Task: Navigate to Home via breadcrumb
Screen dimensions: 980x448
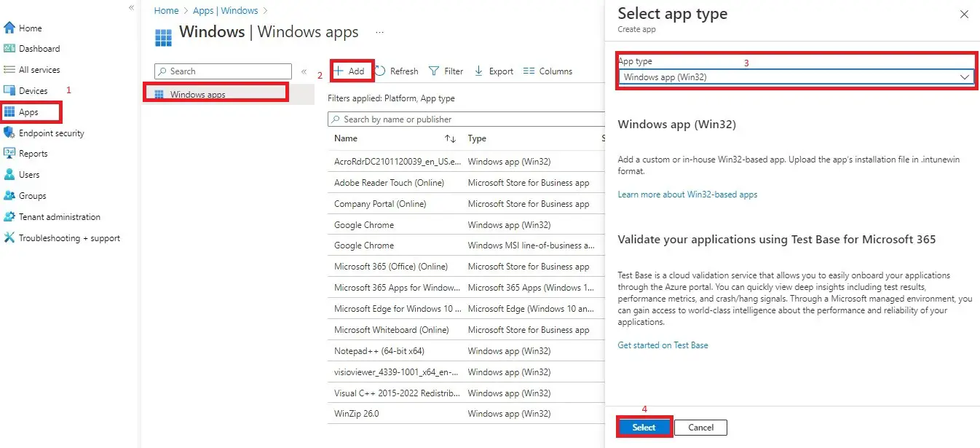Action: (x=166, y=10)
